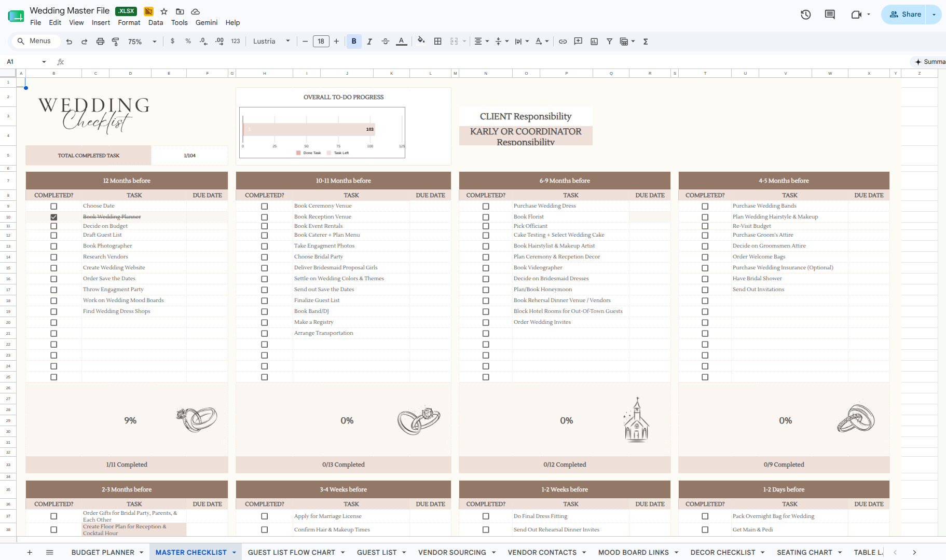The image size is (946, 560).
Task: See document cloud status
Action: pyautogui.click(x=195, y=11)
